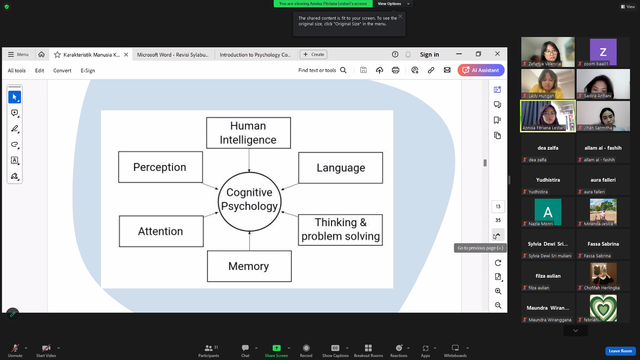Viewport: 640px width, 360px height.
Task: Open the Edit menu item
Action: click(39, 71)
